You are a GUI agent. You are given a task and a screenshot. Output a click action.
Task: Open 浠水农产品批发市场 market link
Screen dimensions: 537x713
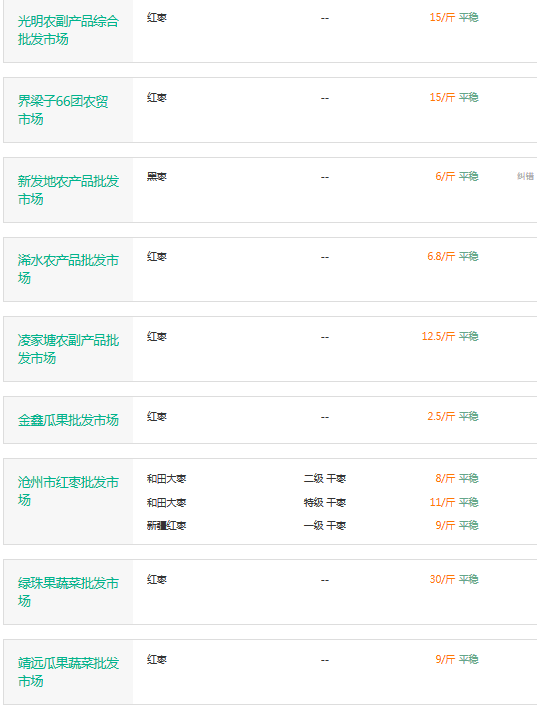tap(68, 269)
